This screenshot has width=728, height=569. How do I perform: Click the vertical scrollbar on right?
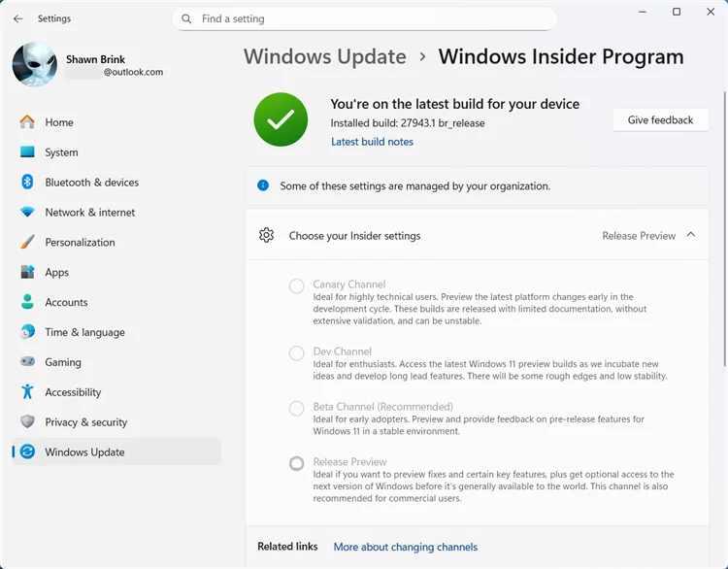point(725,228)
